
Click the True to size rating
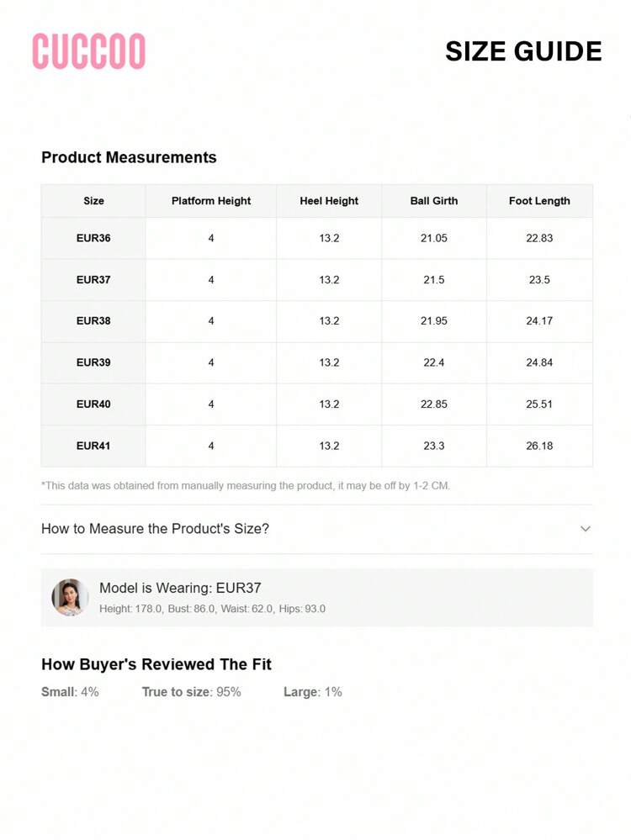coord(191,692)
